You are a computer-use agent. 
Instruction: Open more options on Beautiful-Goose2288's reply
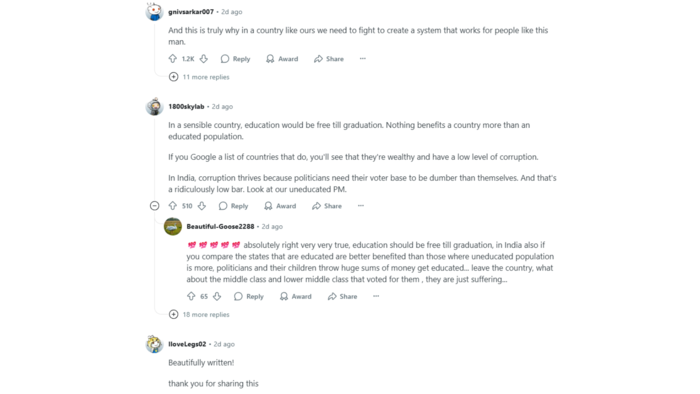tap(376, 296)
